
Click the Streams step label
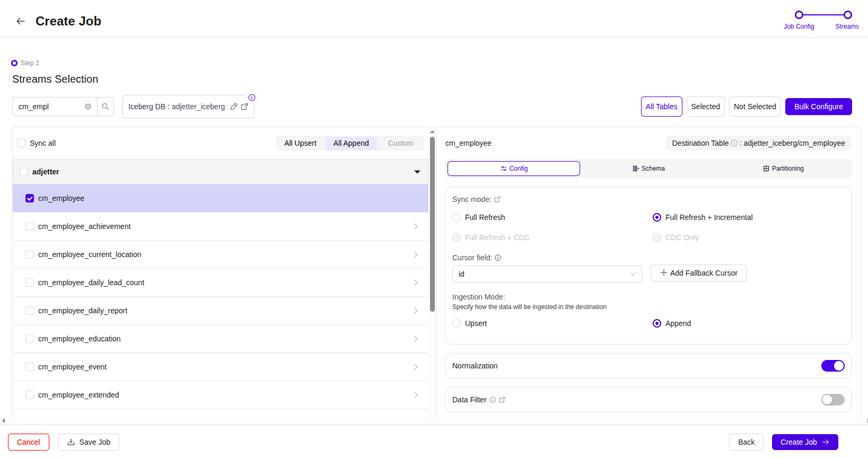(847, 27)
